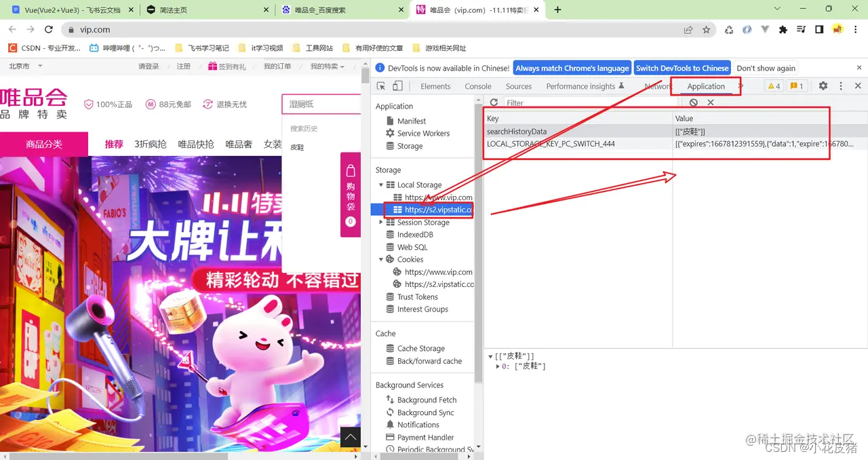The image size is (868, 460).
Task: Collapse the Local Storage tree node
Action: [x=381, y=185]
